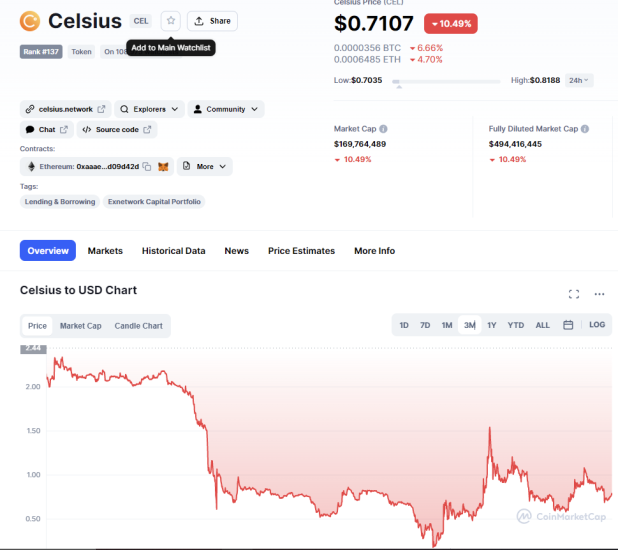Click the star watchlist icon next to Celsius
Image resolution: width=618 pixels, height=550 pixels.
pyautogui.click(x=171, y=20)
